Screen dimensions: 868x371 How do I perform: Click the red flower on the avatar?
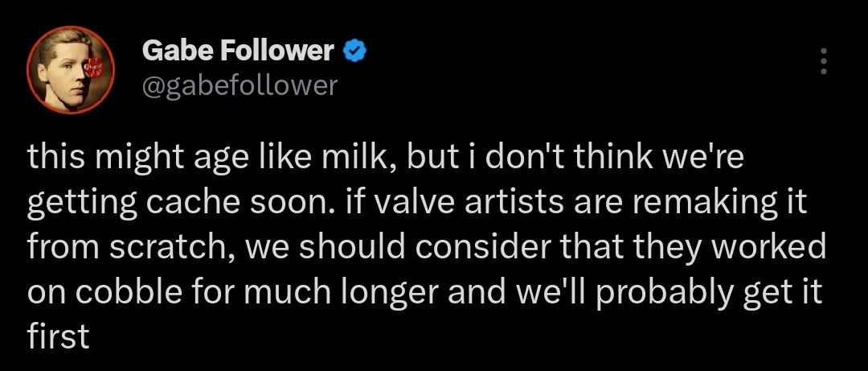(x=93, y=68)
